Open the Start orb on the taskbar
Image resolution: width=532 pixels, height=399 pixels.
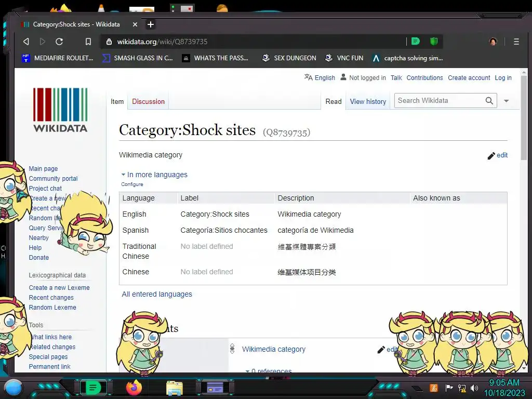click(x=14, y=388)
